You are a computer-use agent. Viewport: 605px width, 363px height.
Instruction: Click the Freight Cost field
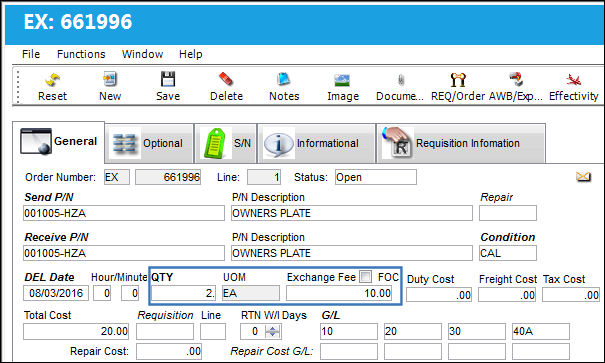coord(507,295)
